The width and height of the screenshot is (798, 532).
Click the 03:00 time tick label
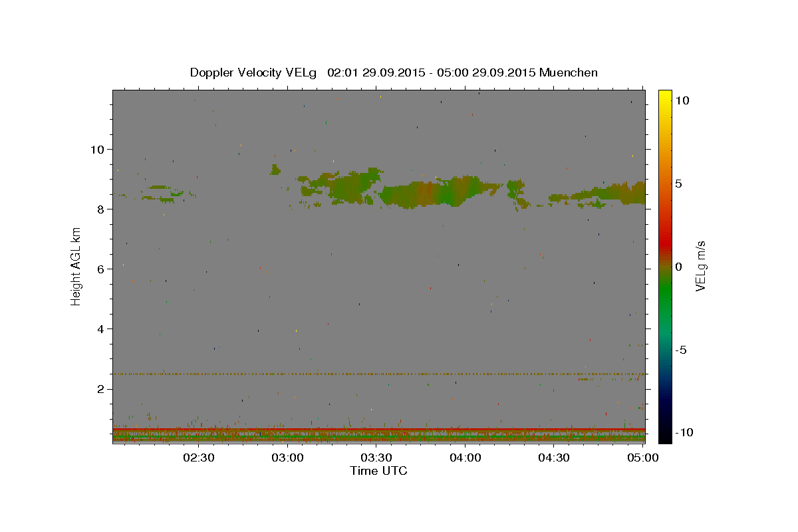(288, 458)
